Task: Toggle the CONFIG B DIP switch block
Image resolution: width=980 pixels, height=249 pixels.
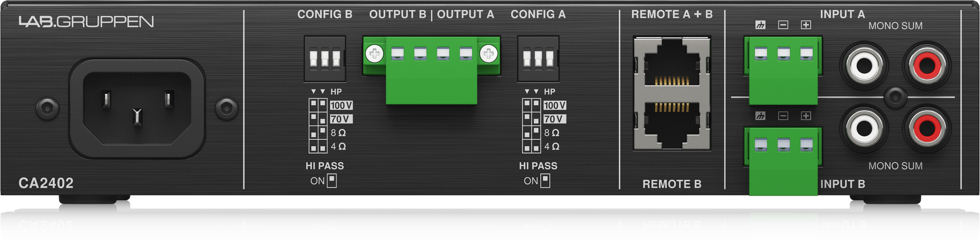Action: [x=325, y=58]
